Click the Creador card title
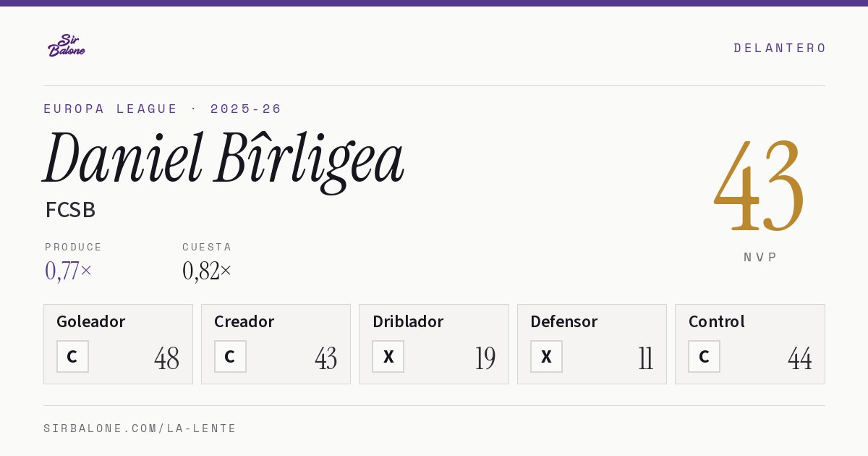The width and height of the screenshot is (868, 456). click(x=244, y=321)
